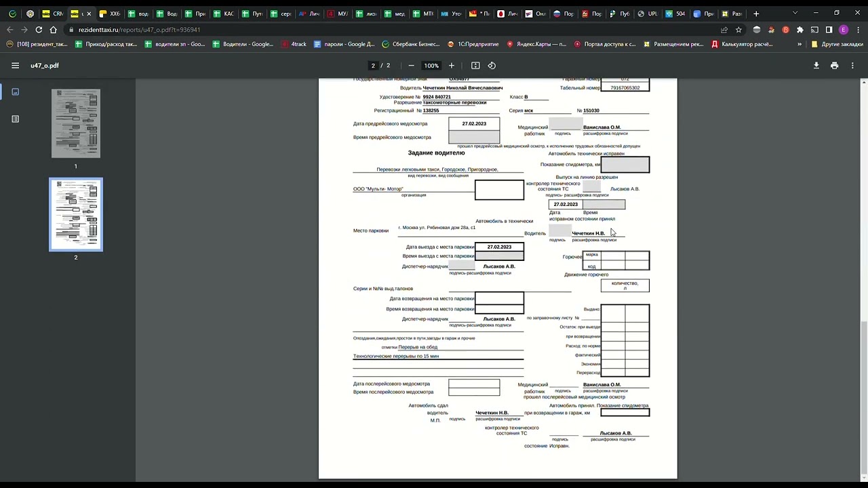Open 1С:Предприятие bookmark
The height and width of the screenshot is (488, 868).
473,44
